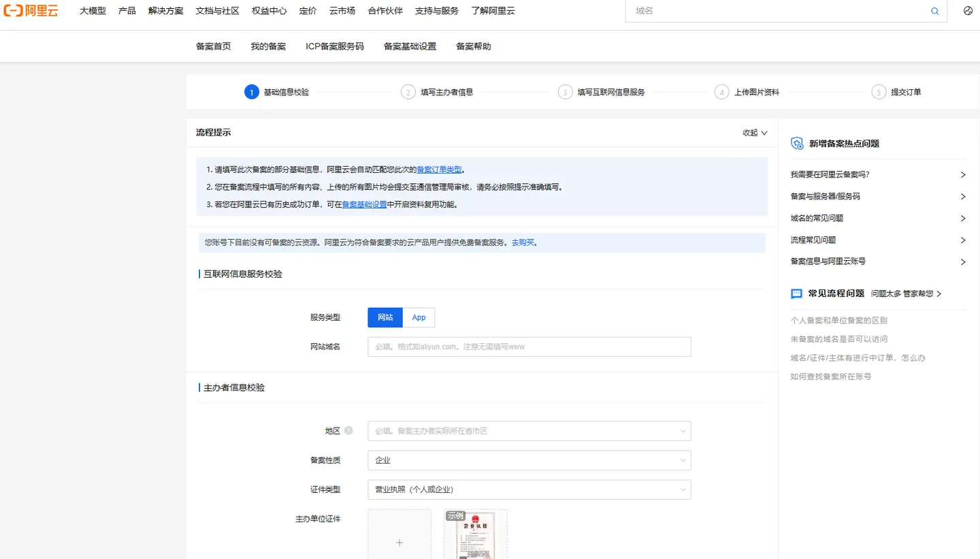Open 如何查找备案所在账号
The image size is (980, 559).
[x=830, y=377]
